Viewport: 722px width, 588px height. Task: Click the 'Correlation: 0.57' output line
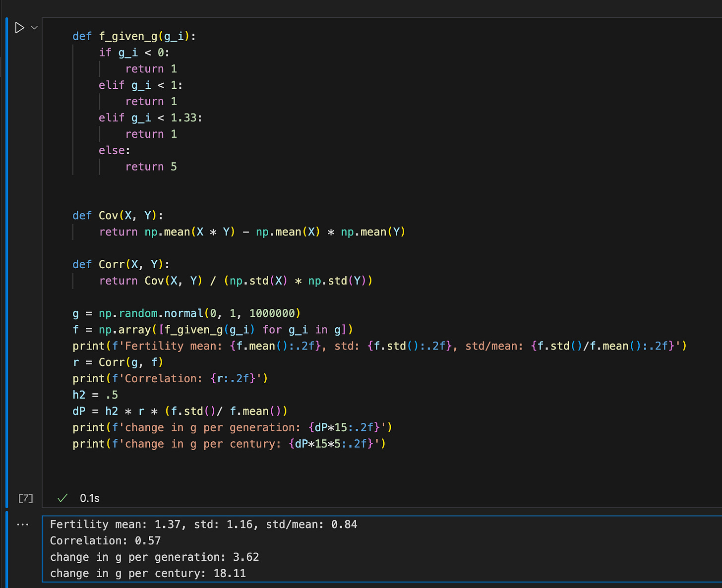pyautogui.click(x=106, y=541)
